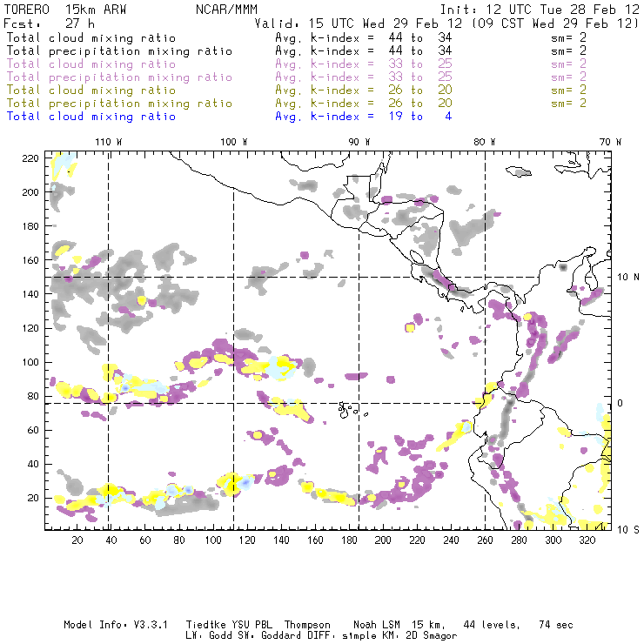Viewport: 644px width, 644px height.
Task: Select the '70 W' longitude label
Action: pos(610,142)
